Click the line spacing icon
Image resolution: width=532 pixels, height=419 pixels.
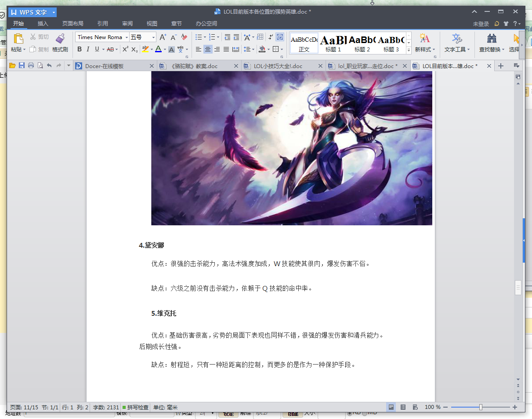[247, 49]
